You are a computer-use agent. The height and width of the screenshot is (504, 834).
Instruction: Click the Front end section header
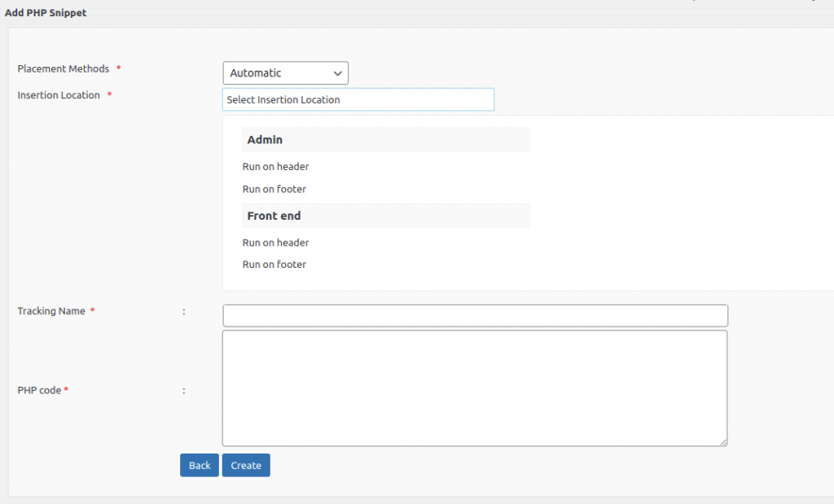click(x=274, y=216)
